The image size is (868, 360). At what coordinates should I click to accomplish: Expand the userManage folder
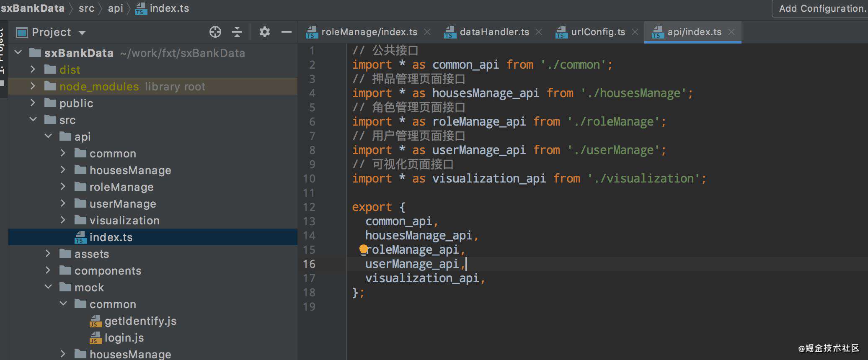63,203
